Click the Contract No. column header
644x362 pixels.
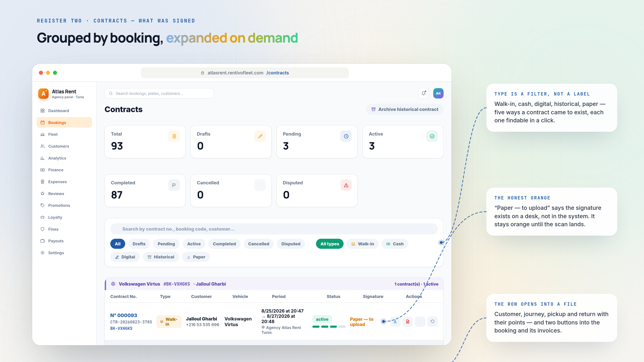123,296
